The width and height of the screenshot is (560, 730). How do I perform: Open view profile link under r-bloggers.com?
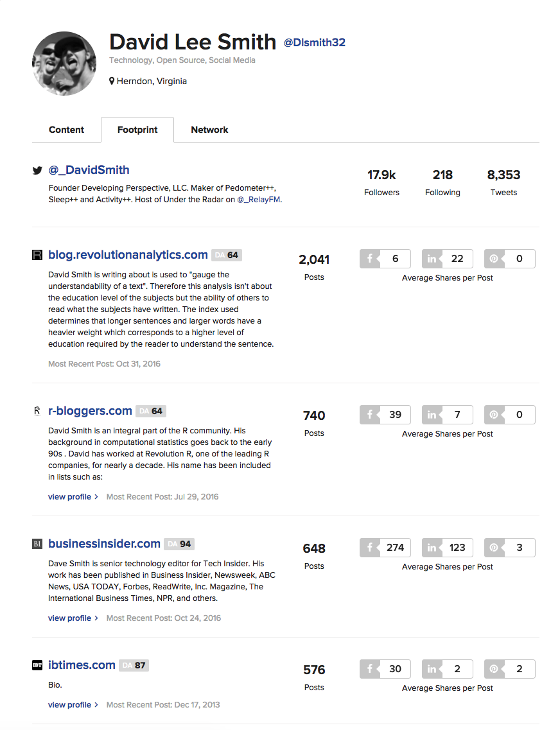(x=73, y=496)
